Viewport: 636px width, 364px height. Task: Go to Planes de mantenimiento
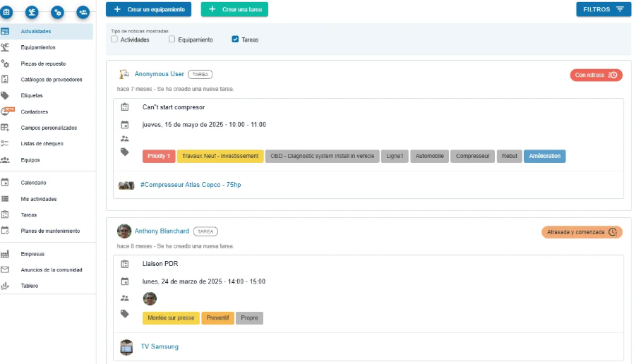[50, 231]
